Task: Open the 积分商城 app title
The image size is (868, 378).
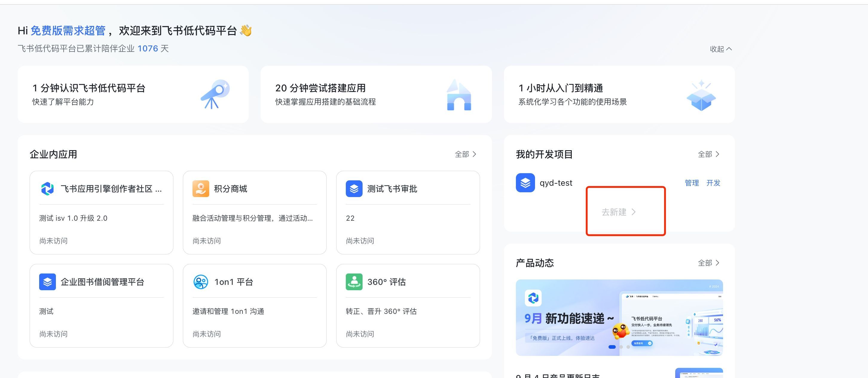Action: [x=230, y=189]
